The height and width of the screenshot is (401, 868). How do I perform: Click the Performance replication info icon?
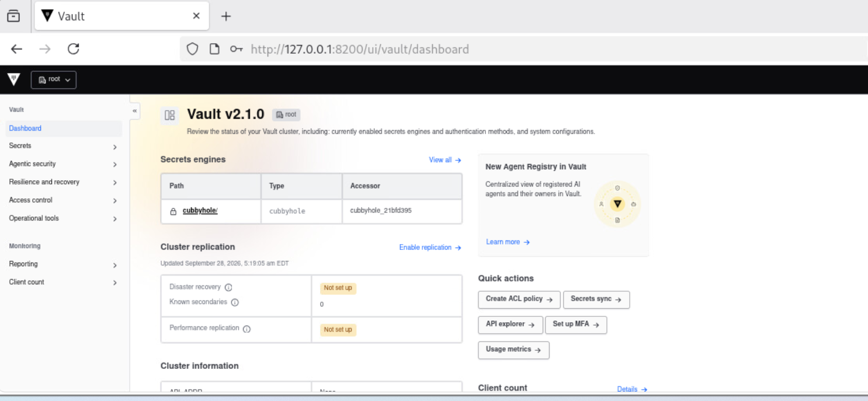[246, 329]
